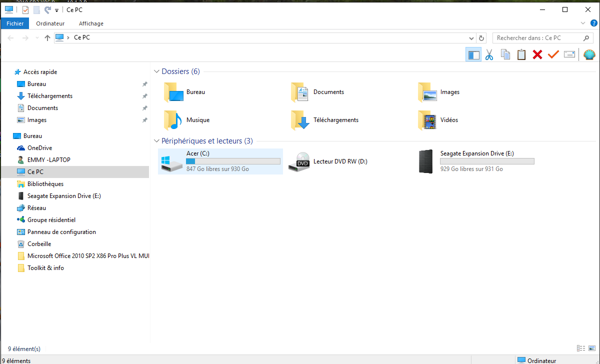The image size is (600, 364).
Task: Expand the ribbon with the chevron arrow
Action: (583, 23)
